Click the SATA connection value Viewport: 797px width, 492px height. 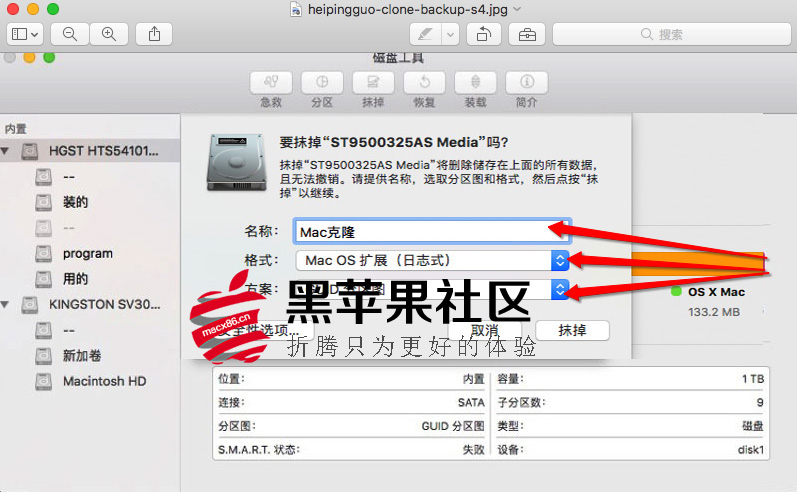(471, 403)
